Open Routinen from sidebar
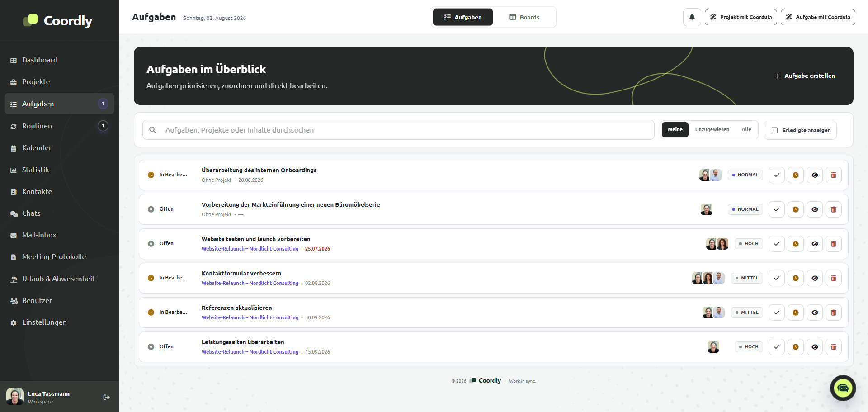The width and height of the screenshot is (868, 412). point(59,126)
